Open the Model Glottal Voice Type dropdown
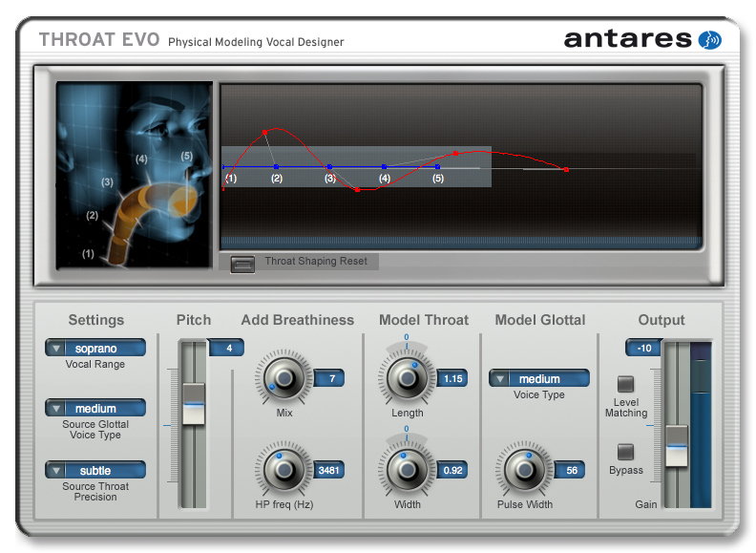The height and width of the screenshot is (553, 756). pyautogui.click(x=539, y=379)
